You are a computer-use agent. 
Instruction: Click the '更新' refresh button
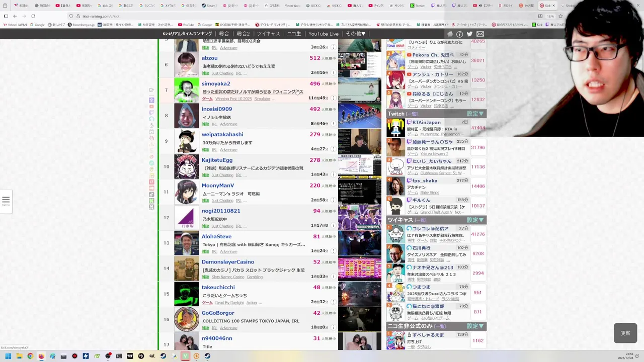click(x=625, y=333)
